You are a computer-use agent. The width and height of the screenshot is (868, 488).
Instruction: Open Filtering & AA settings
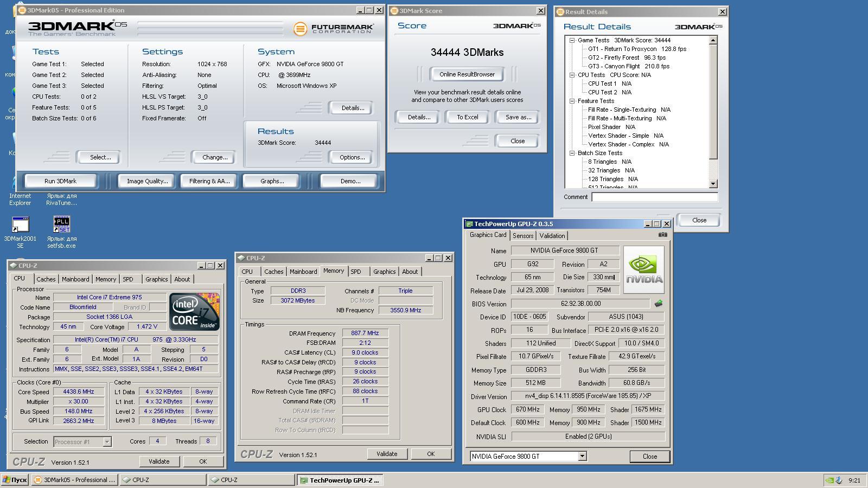(209, 181)
